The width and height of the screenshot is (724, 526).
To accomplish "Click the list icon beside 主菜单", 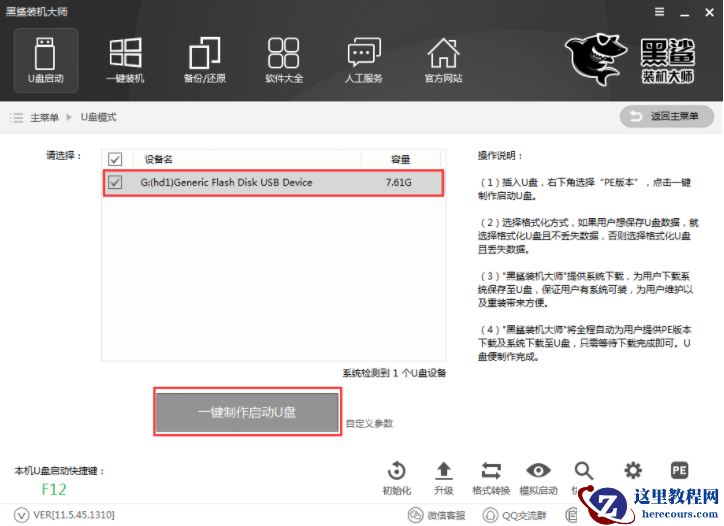I will click(17, 117).
